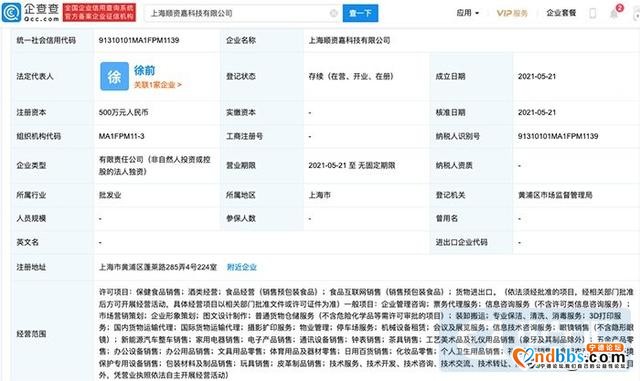Open the mobile phone icon in header
The image size is (640, 381).
click(592, 13)
